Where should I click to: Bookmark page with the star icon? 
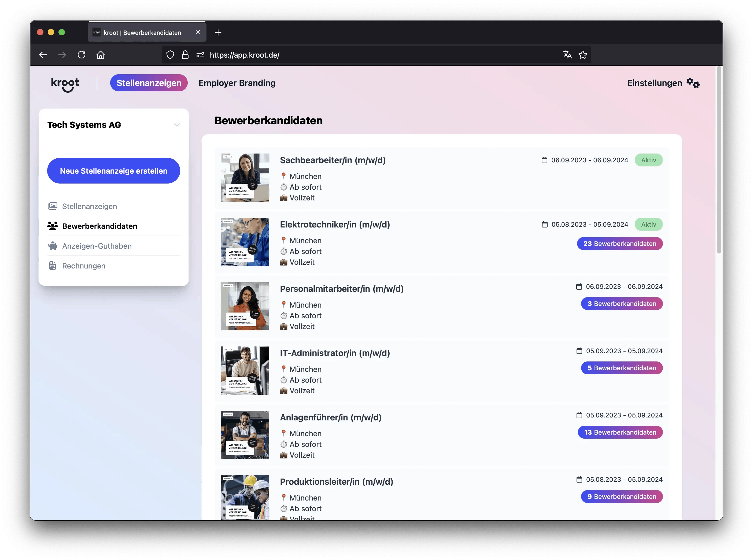pos(583,55)
